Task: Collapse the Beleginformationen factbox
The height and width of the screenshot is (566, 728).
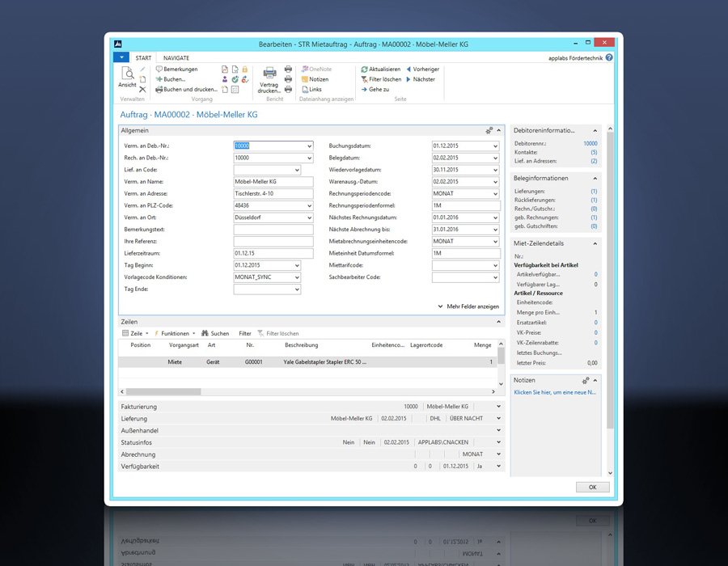Action: [595, 179]
